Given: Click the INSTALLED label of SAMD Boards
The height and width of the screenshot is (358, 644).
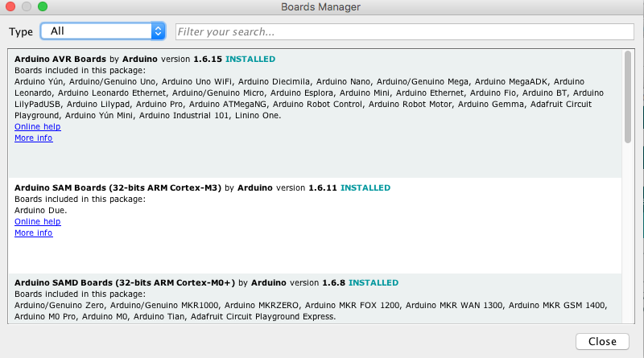Looking at the screenshot, I should [x=373, y=283].
